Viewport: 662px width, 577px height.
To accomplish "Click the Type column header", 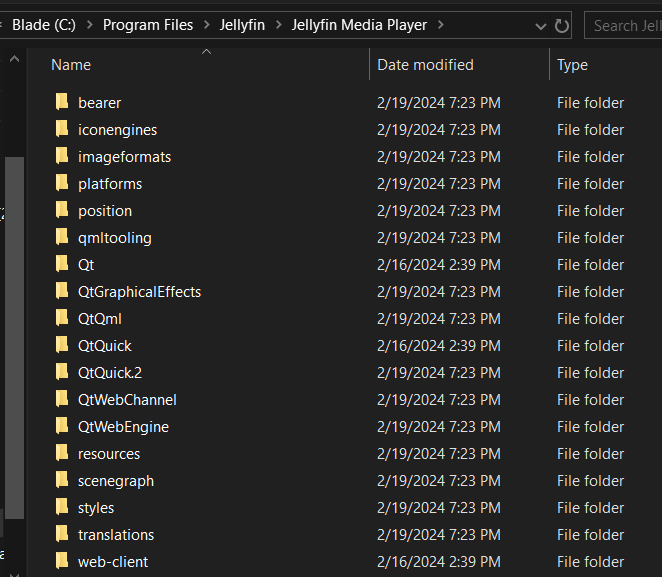I will (x=572, y=65).
